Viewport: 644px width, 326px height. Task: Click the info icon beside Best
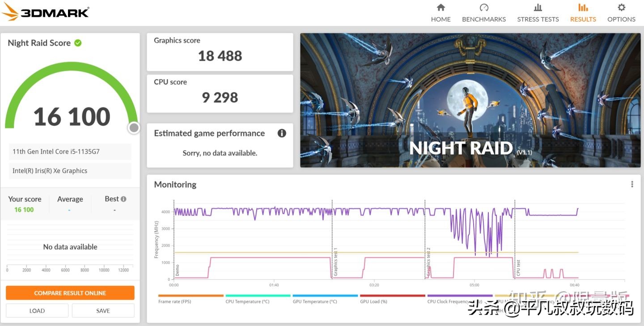pos(123,199)
